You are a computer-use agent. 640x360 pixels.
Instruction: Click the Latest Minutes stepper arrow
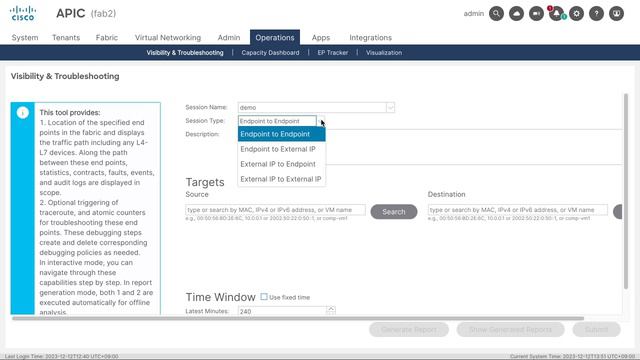click(331, 309)
